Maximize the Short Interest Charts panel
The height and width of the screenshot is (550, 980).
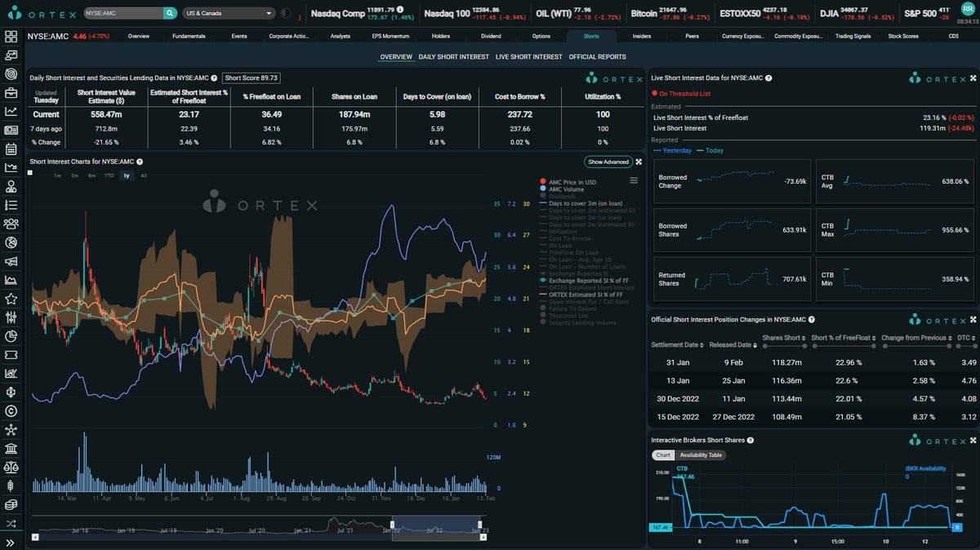(639, 162)
